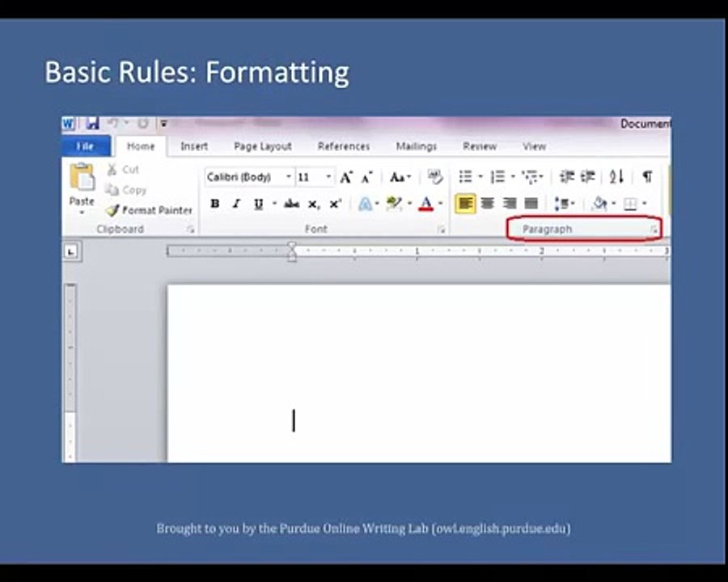The height and width of the screenshot is (582, 728).
Task: Click the red Font Color A button
Action: coord(426,204)
